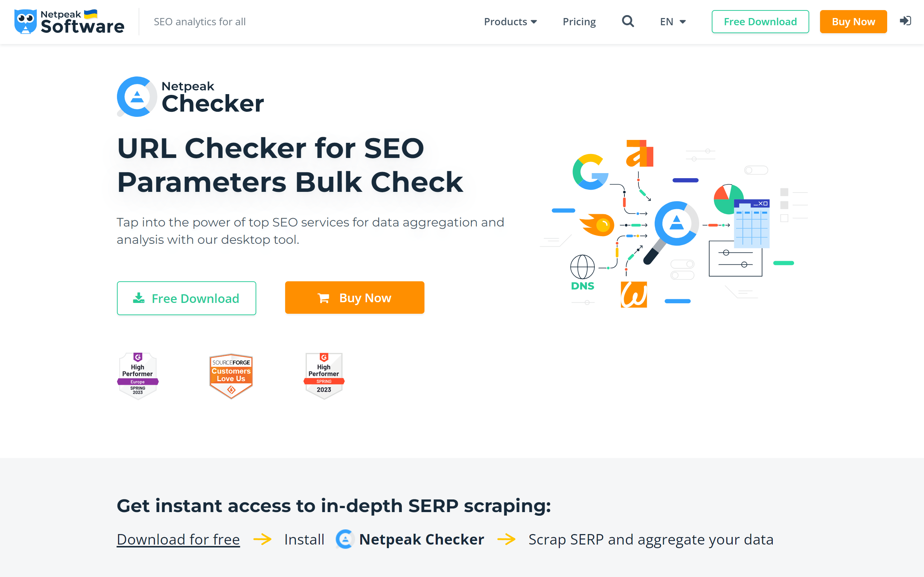This screenshot has width=924, height=577.
Task: Click the Download for free hyperlink
Action: [178, 539]
